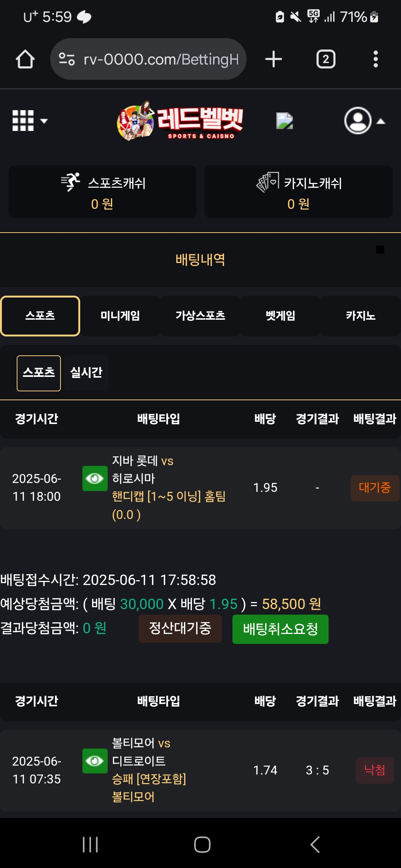
Task: Toggle the eye icon for 지바 롯데 match
Action: pyautogui.click(x=95, y=479)
